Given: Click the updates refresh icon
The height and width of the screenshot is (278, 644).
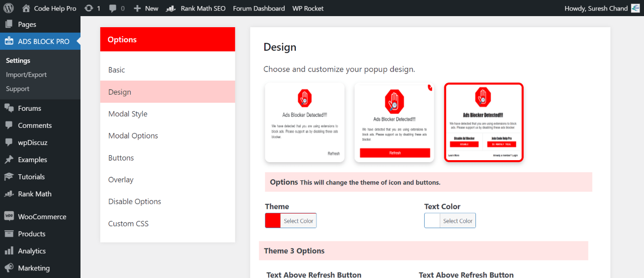Looking at the screenshot, I should (x=89, y=8).
